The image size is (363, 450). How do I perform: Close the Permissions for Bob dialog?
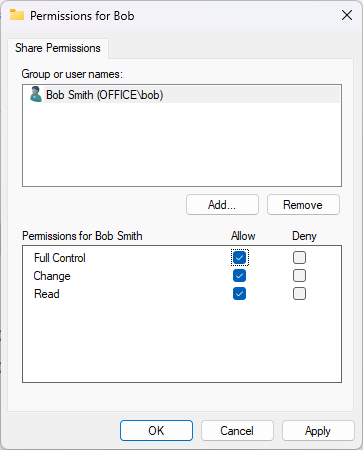(x=347, y=15)
